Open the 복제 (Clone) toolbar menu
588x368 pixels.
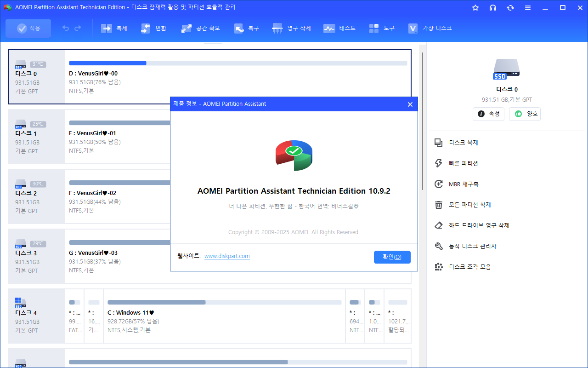(114, 29)
